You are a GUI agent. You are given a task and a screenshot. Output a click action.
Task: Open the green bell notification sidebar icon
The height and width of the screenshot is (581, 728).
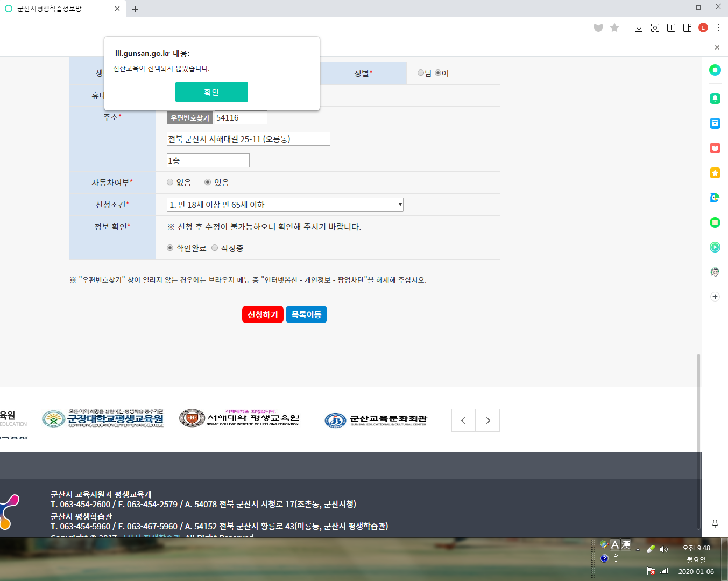(x=715, y=99)
